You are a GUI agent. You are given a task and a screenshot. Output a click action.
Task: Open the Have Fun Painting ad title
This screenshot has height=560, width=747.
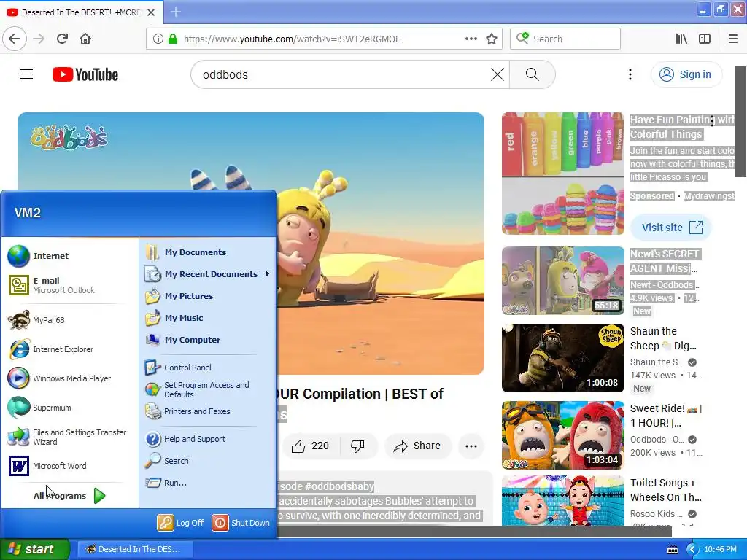[682, 127]
